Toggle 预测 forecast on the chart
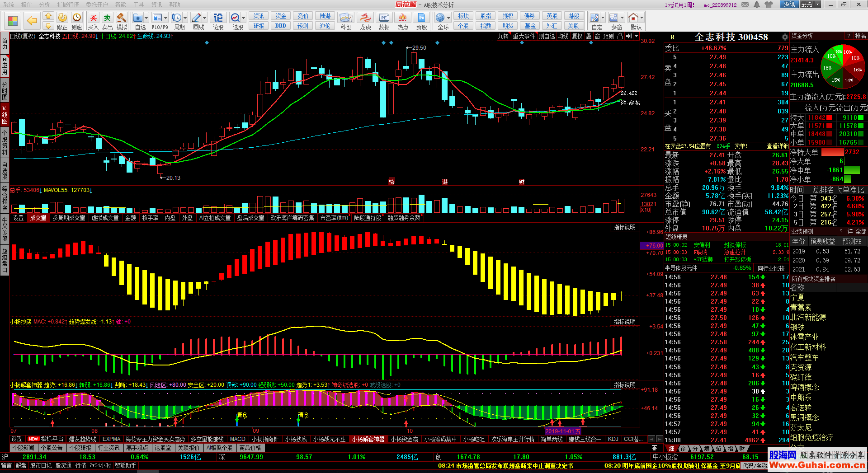 [609, 36]
